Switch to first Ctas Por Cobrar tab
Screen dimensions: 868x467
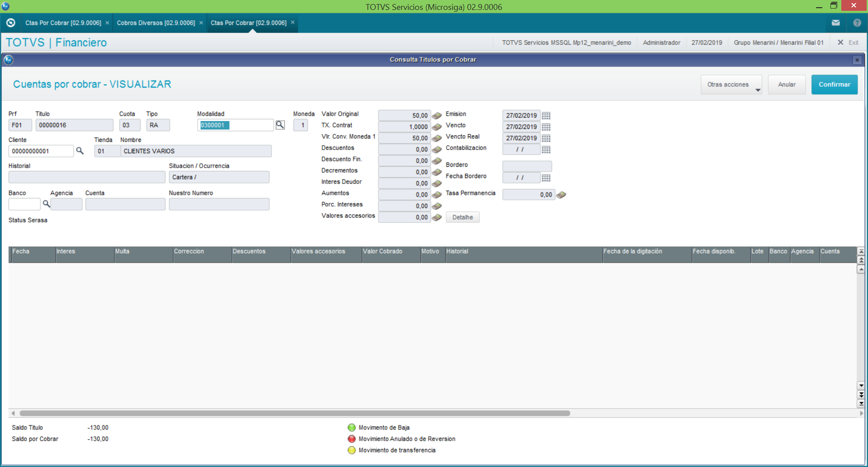pyautogui.click(x=63, y=23)
